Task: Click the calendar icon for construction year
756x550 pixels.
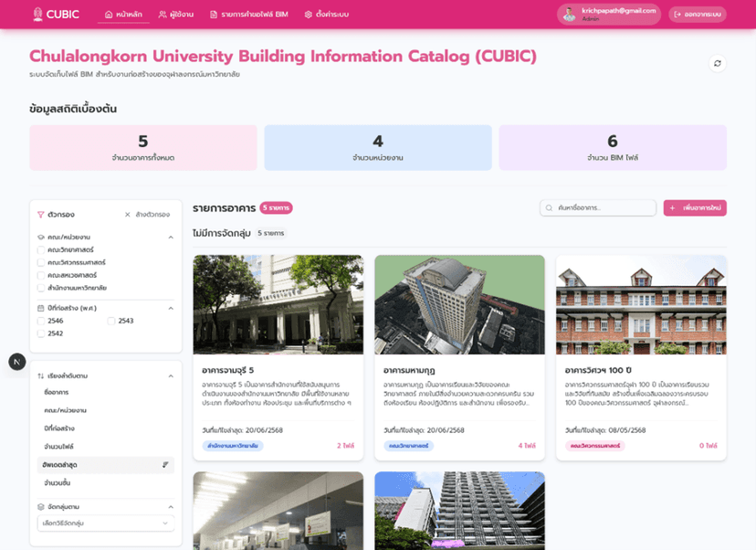Action: click(x=40, y=308)
